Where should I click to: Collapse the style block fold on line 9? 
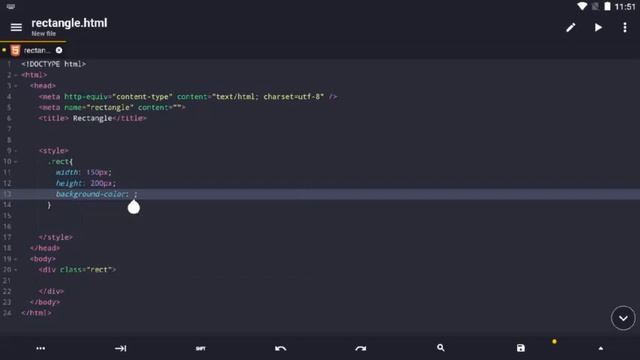point(16,151)
